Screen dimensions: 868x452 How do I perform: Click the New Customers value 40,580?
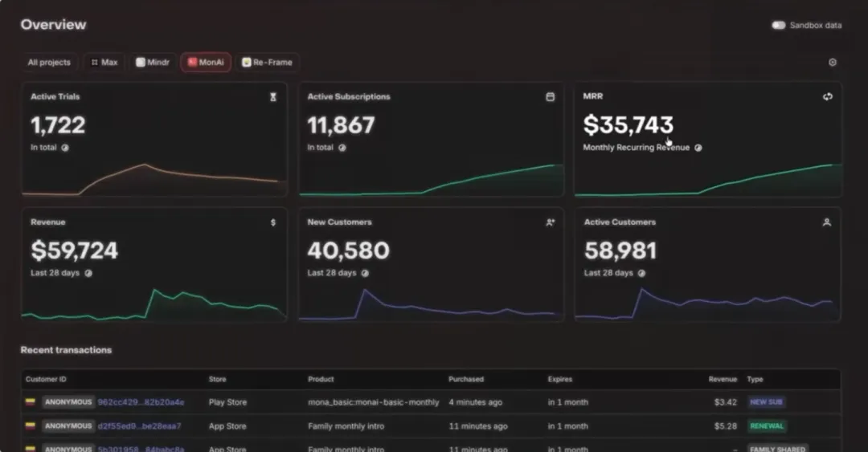click(348, 250)
